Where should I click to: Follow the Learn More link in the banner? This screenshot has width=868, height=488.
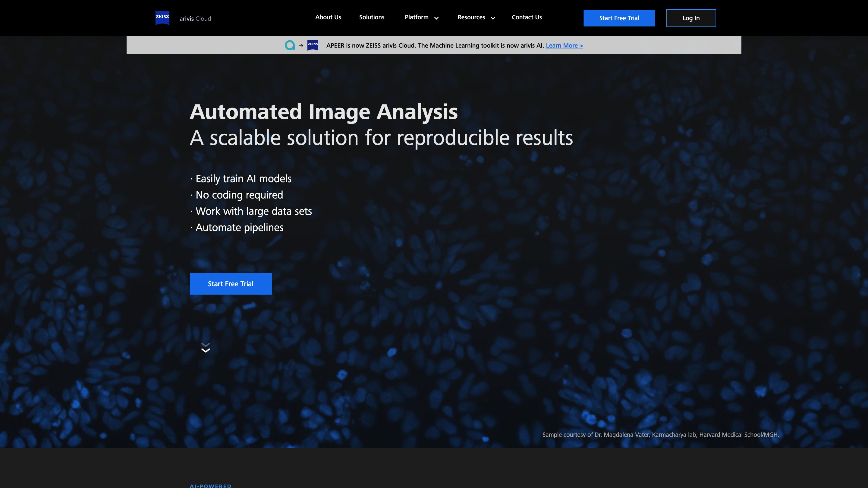pos(564,45)
